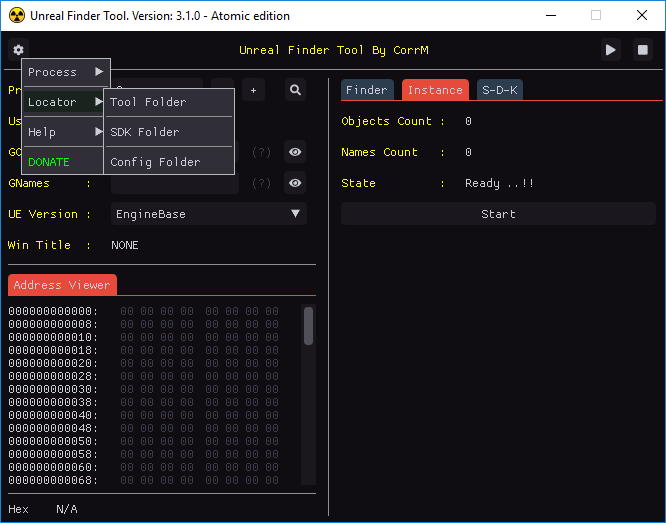Click the magnifier search process icon
The image size is (666, 523).
(295, 90)
